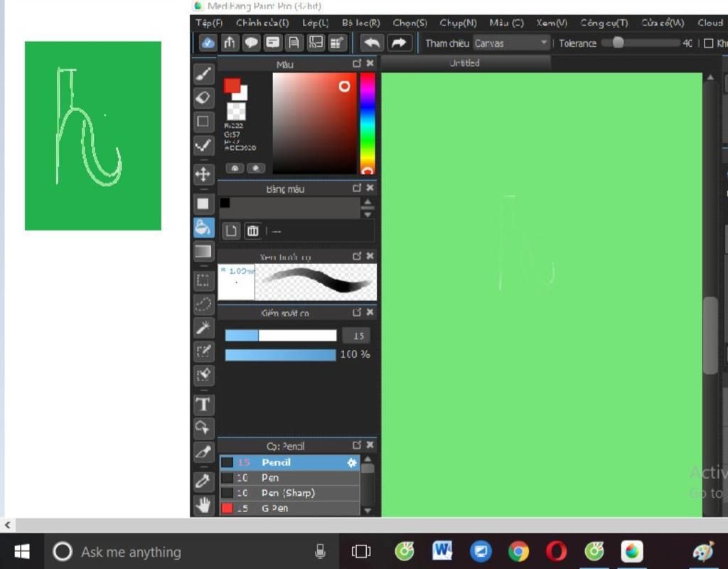Image resolution: width=728 pixels, height=569 pixels.
Task: Select the Text tool
Action: (203, 405)
